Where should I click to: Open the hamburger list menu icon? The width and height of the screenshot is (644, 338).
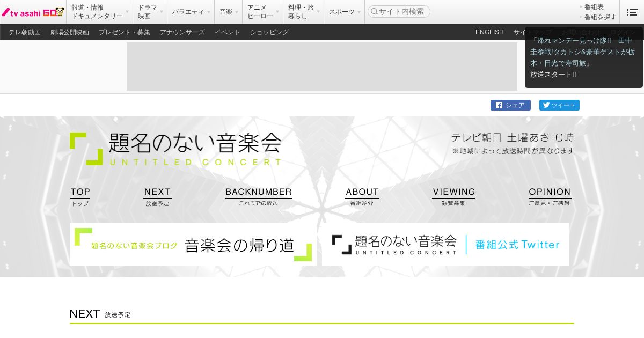(632, 12)
